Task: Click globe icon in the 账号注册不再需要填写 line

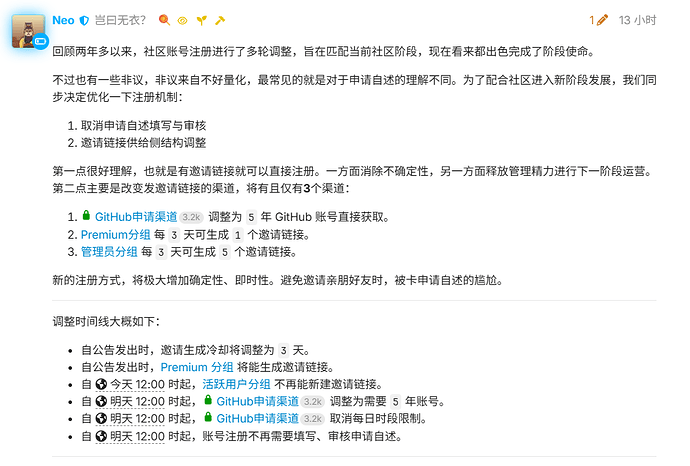Action: pos(101,437)
